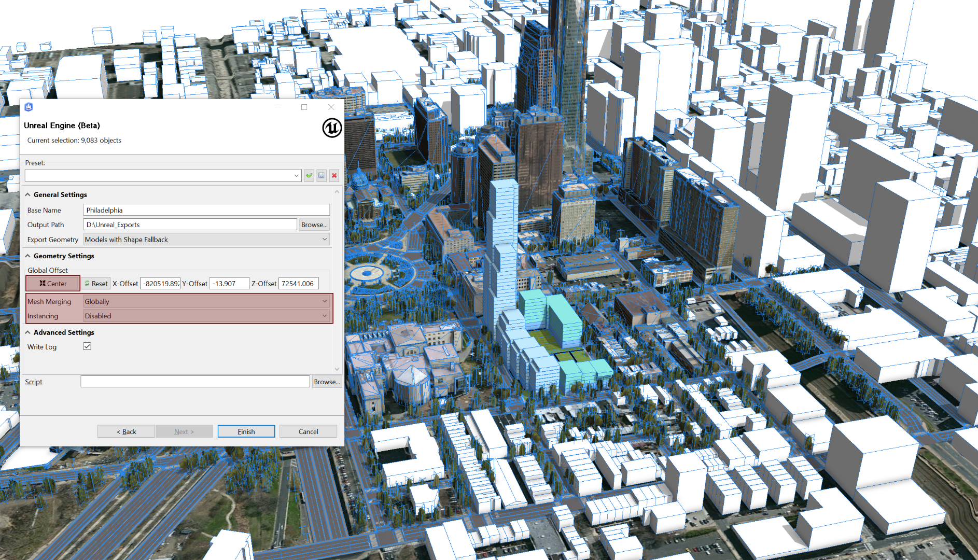Click the Base Name input field

pos(206,210)
